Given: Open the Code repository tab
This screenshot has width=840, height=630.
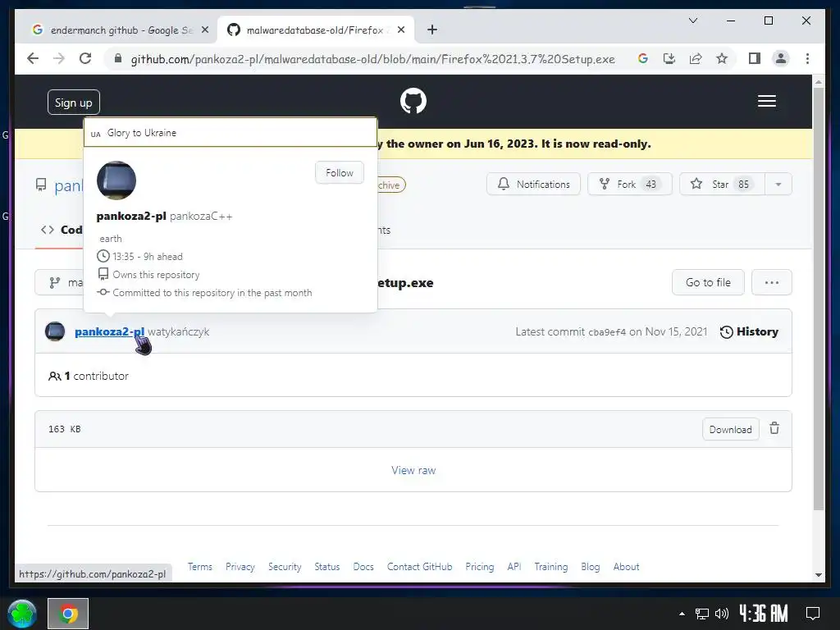Looking at the screenshot, I should pyautogui.click(x=62, y=230).
